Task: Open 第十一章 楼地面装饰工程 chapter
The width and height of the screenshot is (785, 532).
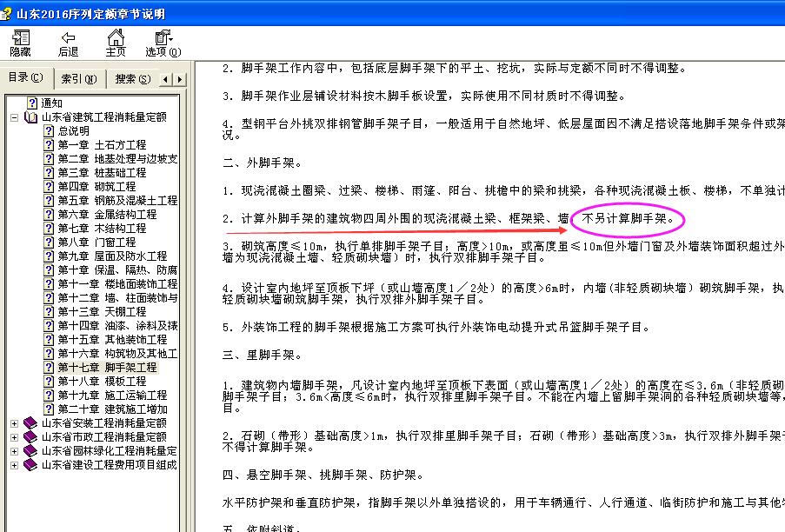Action: click(x=117, y=284)
